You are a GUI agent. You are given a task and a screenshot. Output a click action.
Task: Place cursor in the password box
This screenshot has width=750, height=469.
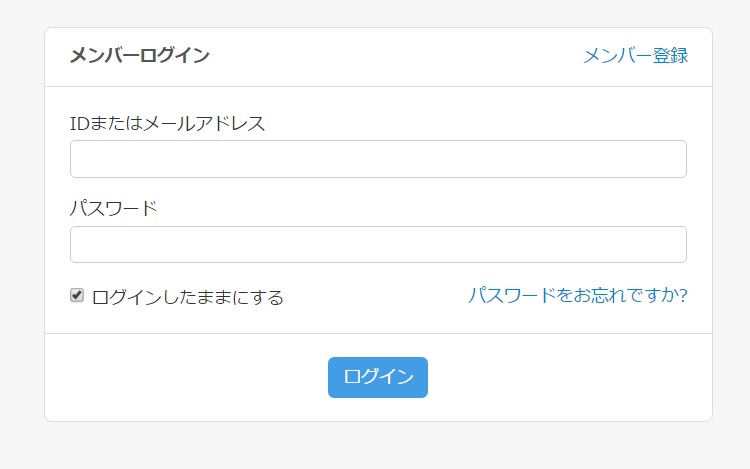tap(378, 245)
